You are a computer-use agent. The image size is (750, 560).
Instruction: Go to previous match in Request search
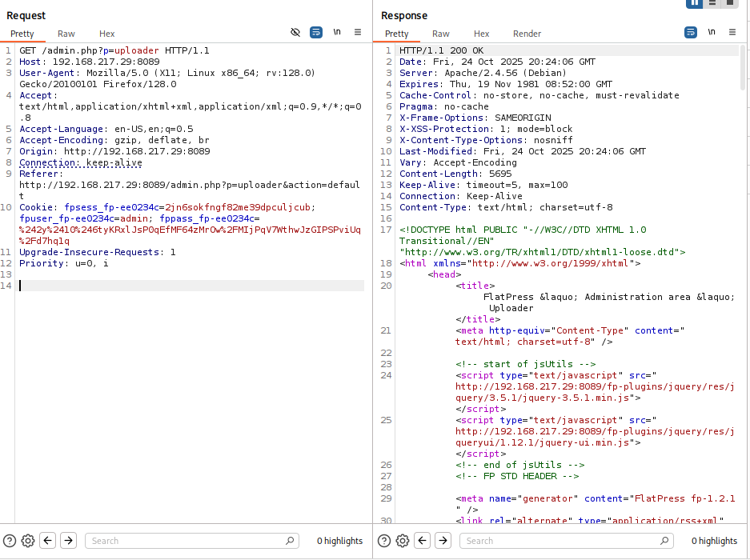coord(48,541)
